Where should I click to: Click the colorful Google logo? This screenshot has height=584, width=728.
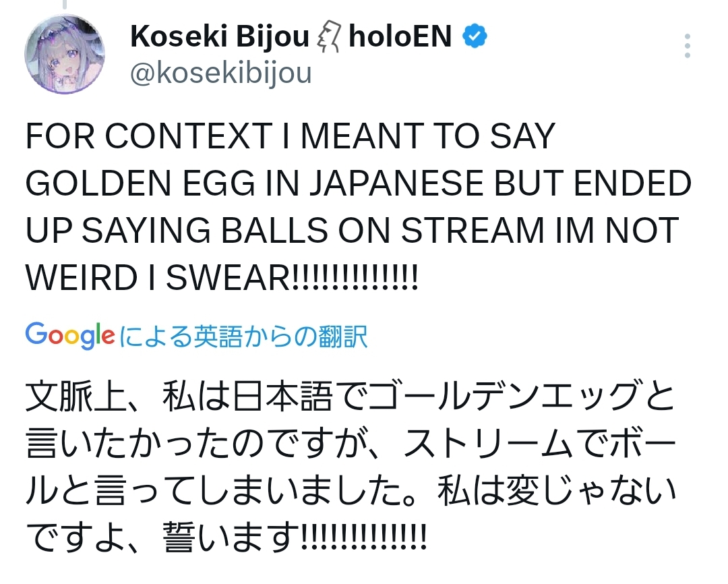coord(69,335)
